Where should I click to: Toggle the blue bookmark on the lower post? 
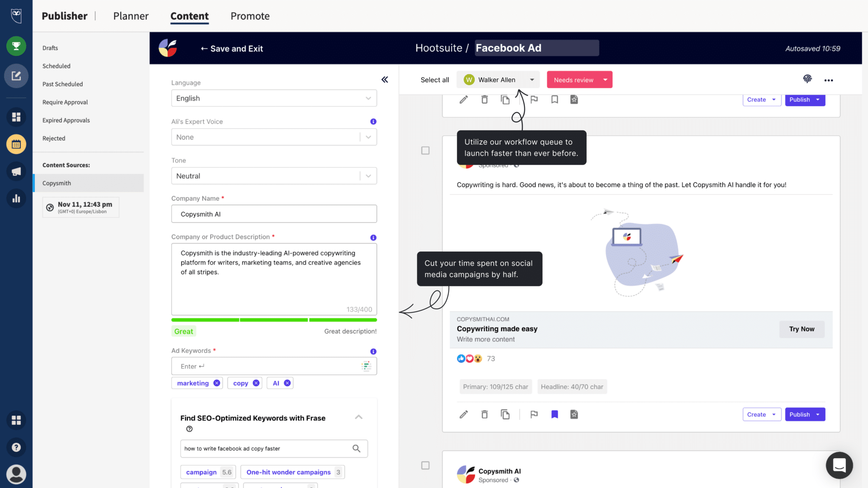[x=554, y=414]
